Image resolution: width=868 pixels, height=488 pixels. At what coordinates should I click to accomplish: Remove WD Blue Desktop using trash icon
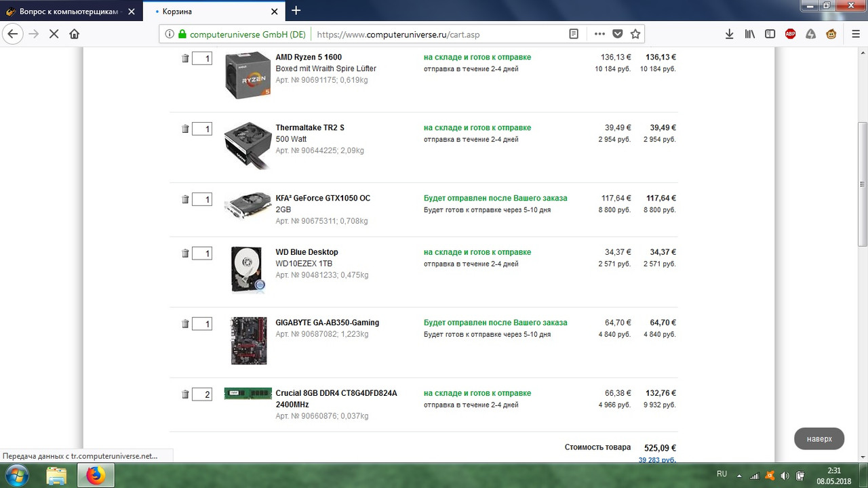tap(185, 253)
